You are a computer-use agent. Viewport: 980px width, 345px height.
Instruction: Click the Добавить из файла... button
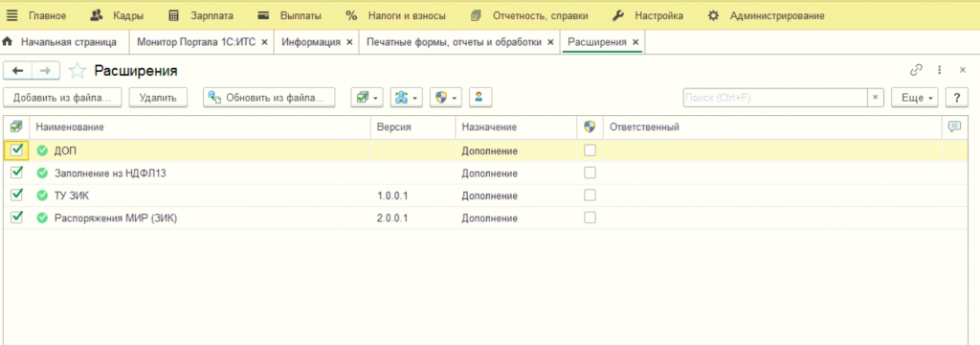pos(62,98)
